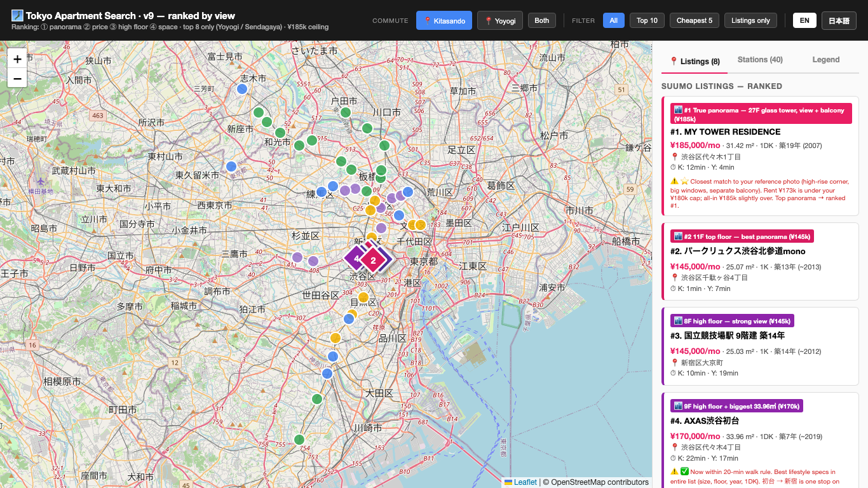Filter to Cheapest 5
The height and width of the screenshot is (488, 868).
pos(695,20)
